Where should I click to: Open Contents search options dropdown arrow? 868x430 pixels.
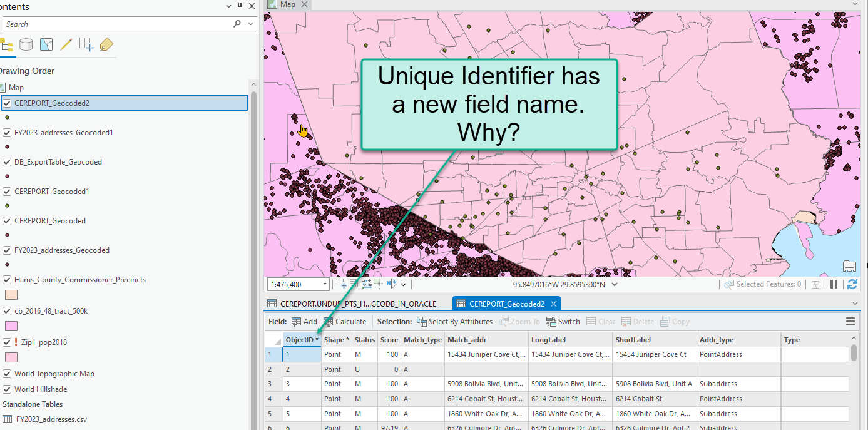(250, 24)
